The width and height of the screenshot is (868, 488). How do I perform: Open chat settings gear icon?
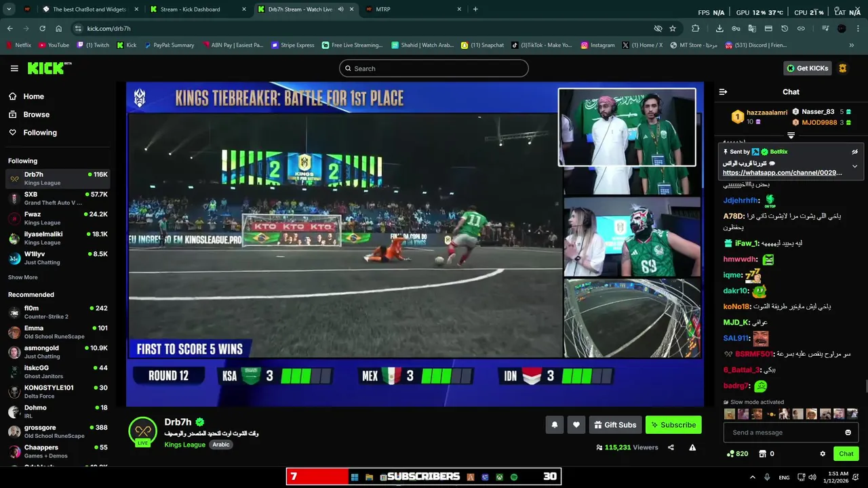[x=823, y=454]
